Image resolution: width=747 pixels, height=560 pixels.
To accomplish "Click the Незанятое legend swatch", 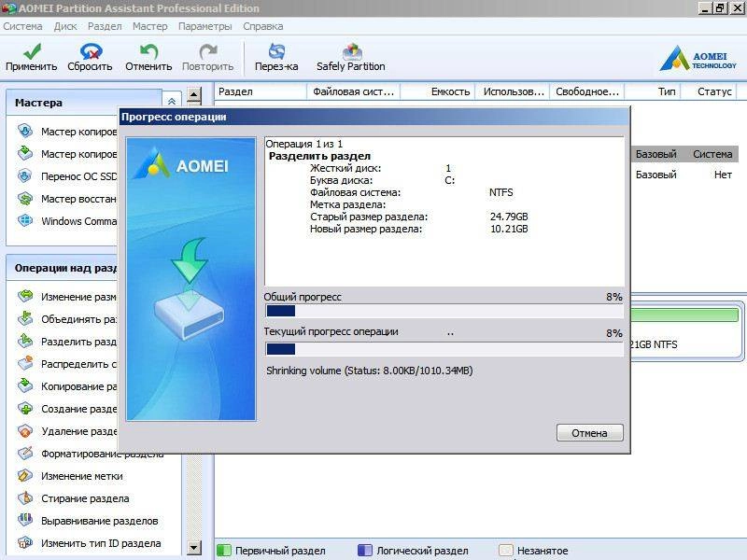I will click(x=505, y=551).
